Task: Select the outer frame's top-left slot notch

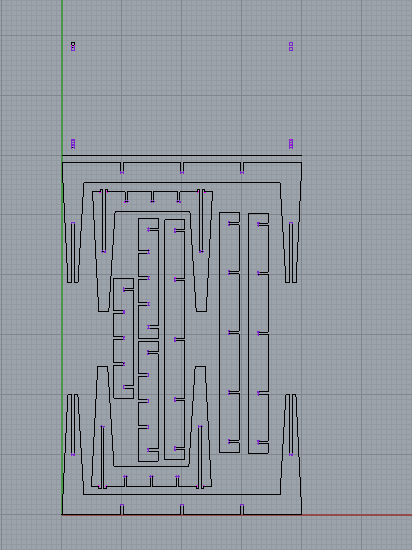Action: pyautogui.click(x=122, y=168)
